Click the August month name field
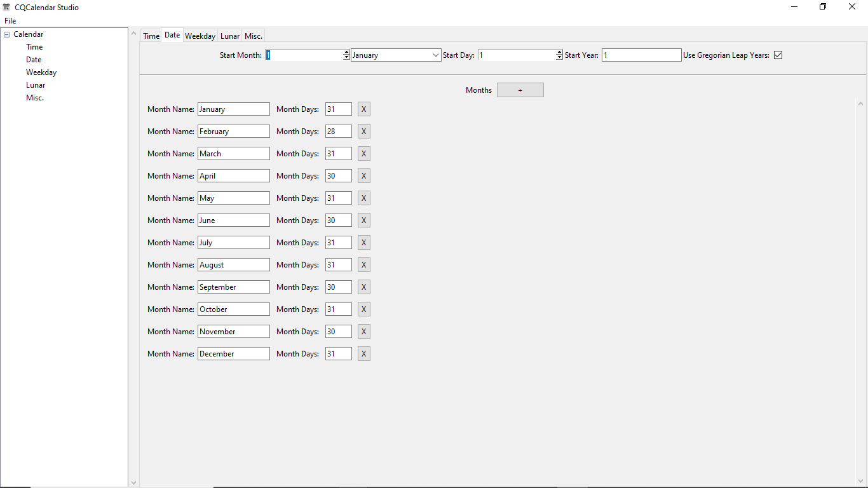The image size is (868, 488). pos(234,265)
